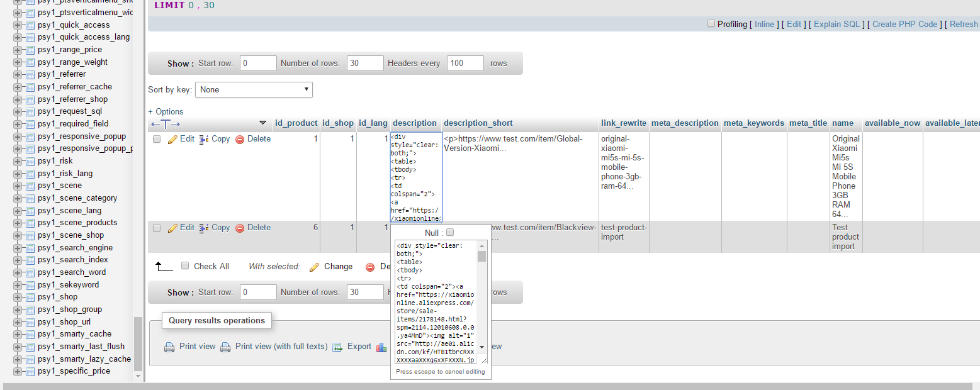Image resolution: width=980 pixels, height=390 pixels.
Task: Open the Sort by key dropdown
Action: tap(254, 89)
